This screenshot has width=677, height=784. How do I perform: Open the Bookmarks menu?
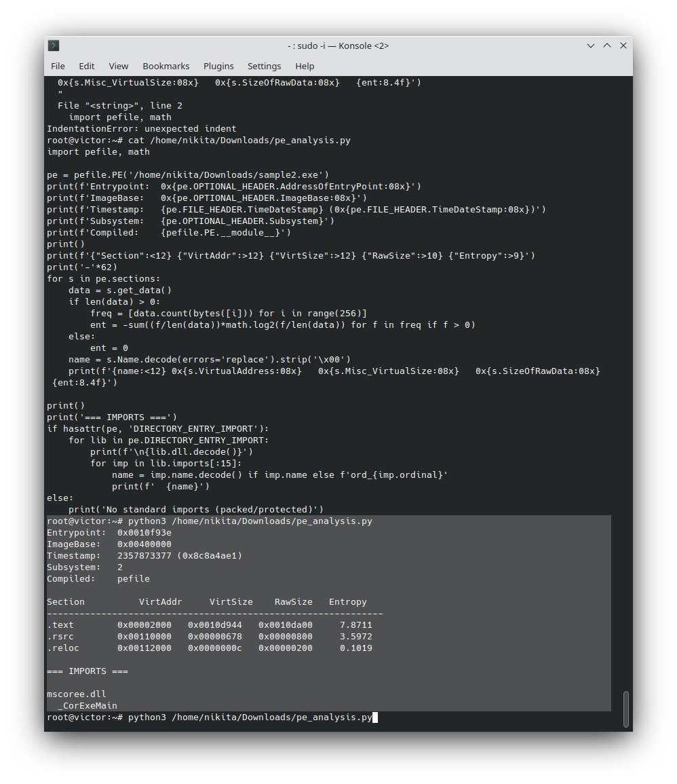166,66
